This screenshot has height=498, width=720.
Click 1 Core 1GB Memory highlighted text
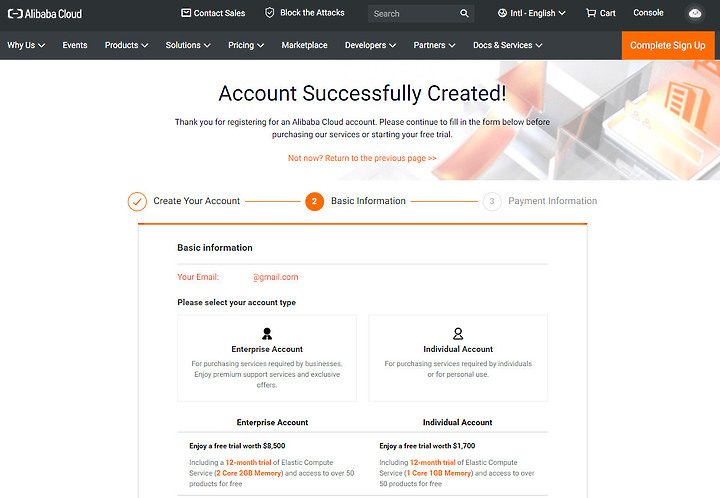tap(439, 473)
